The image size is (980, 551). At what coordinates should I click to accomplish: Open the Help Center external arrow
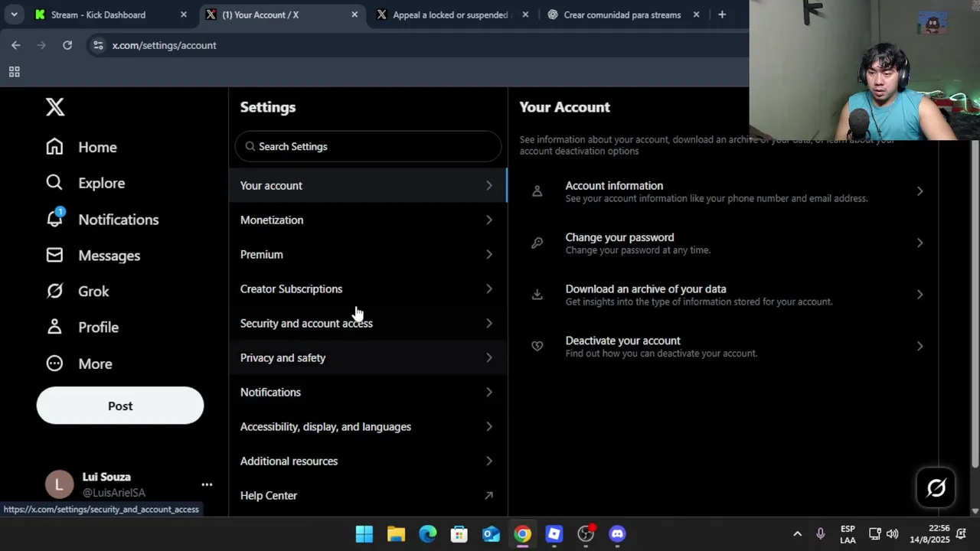(x=489, y=496)
